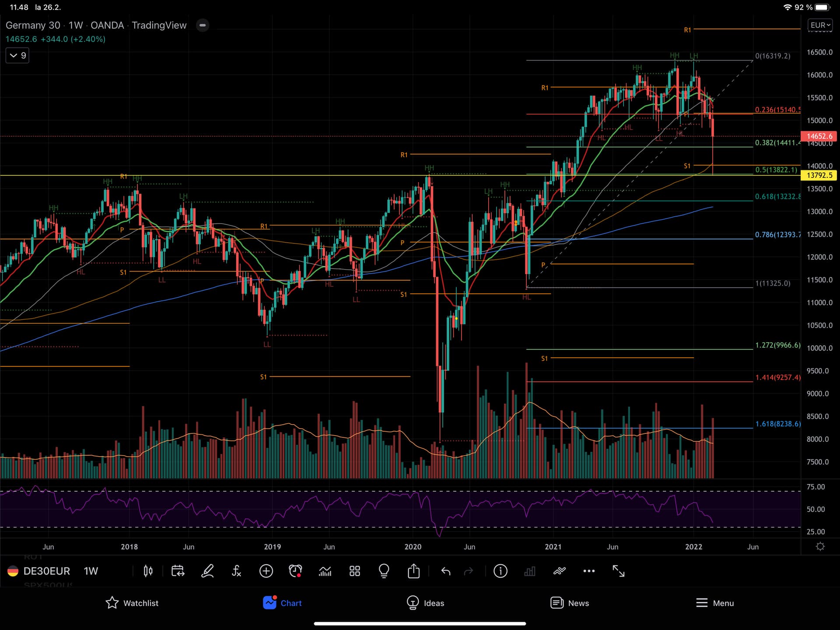
Task: Open symbol info circle icon
Action: click(500, 571)
